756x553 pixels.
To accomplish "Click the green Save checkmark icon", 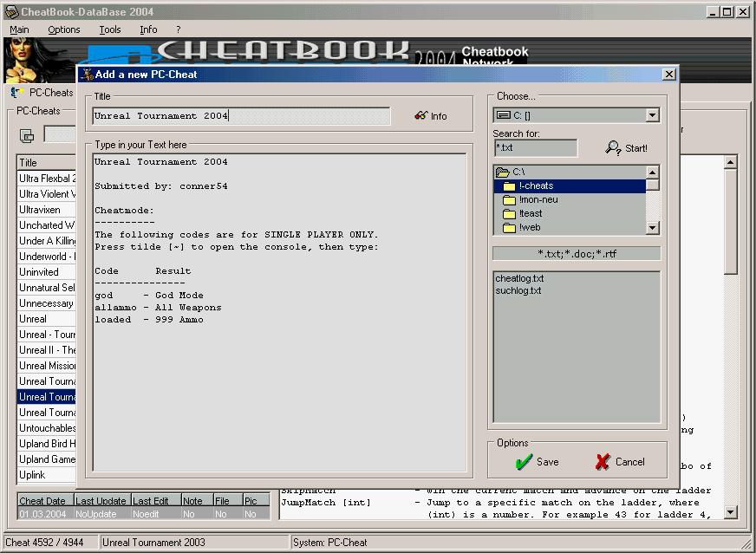I will tap(524, 462).
